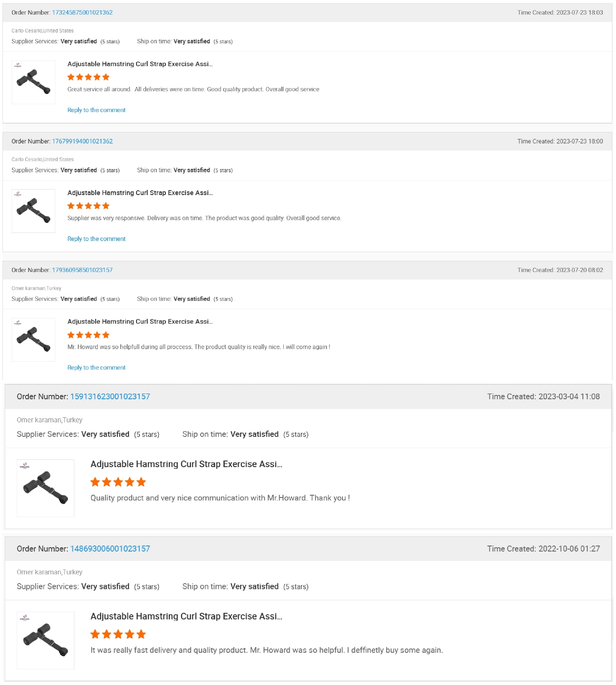Click star rating above "It was really fast delivery" review

[x=118, y=634]
